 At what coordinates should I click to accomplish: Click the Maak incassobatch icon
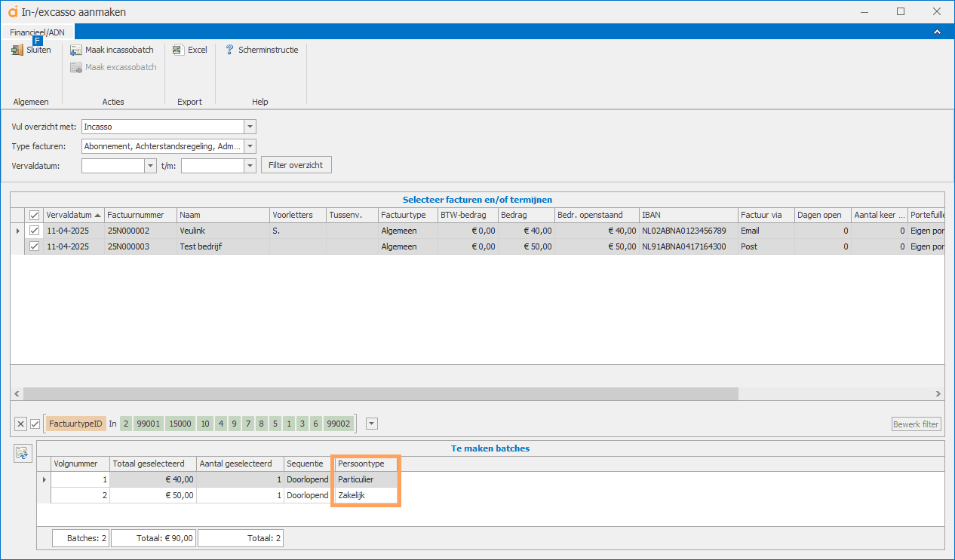tap(75, 50)
